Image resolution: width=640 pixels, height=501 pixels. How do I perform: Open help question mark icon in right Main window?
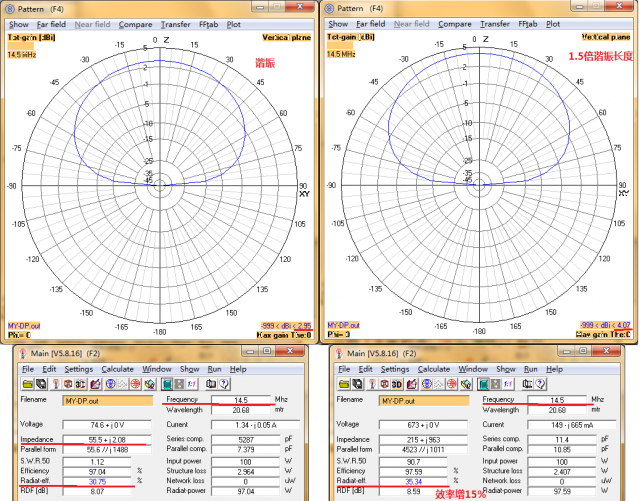(540, 384)
